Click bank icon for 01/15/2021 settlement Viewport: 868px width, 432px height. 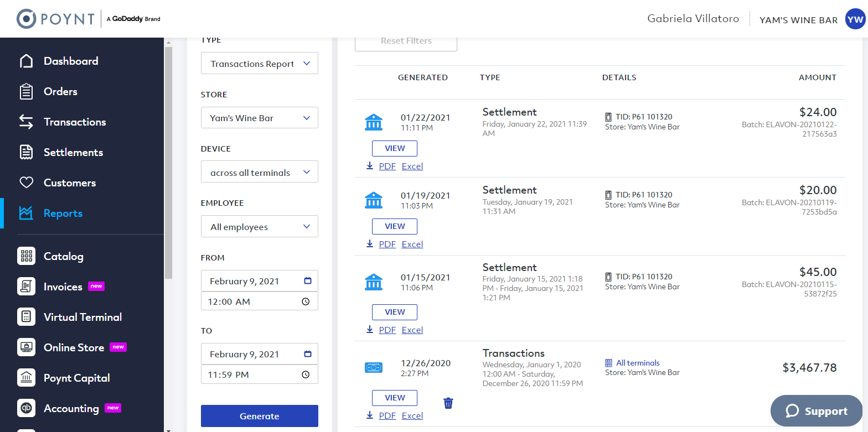click(374, 282)
